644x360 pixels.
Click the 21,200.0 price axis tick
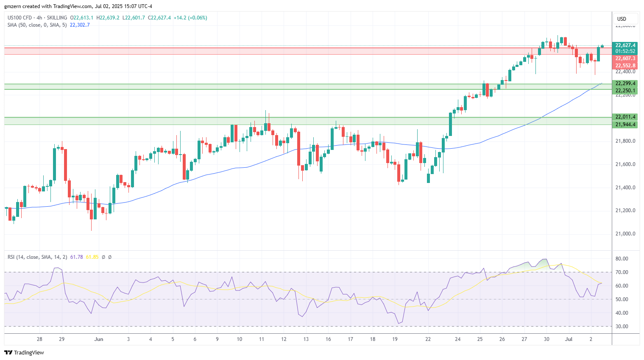[625, 210]
